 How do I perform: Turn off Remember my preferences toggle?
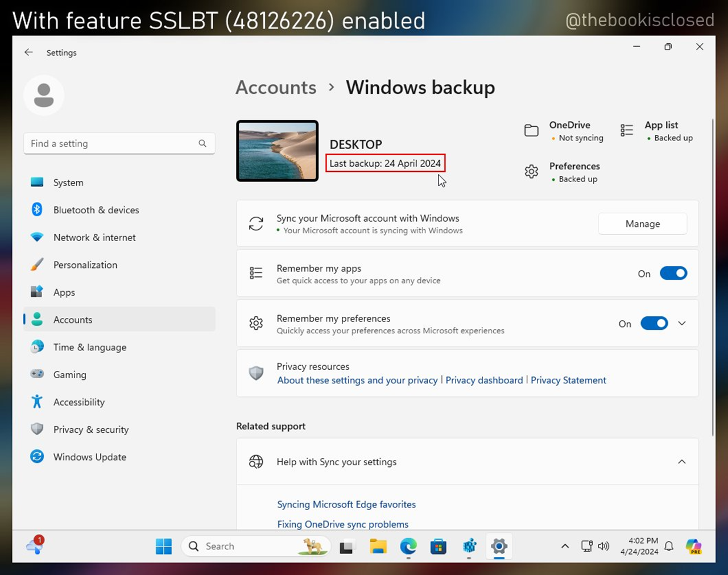pos(654,324)
